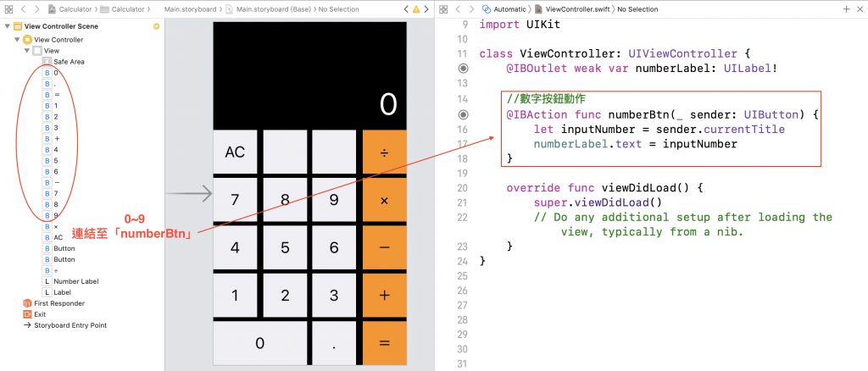Screen dimensions: 868x371
Task: Jump to next issue arrow
Action: [x=426, y=9]
